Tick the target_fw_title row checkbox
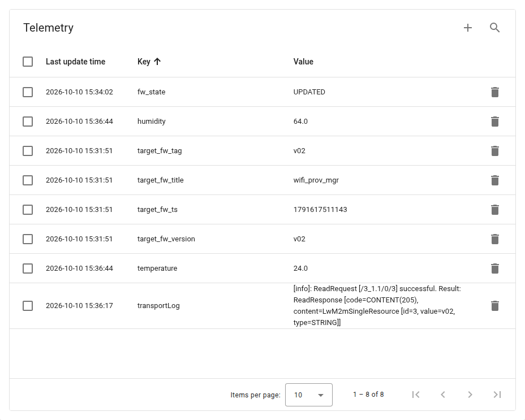 (28, 180)
